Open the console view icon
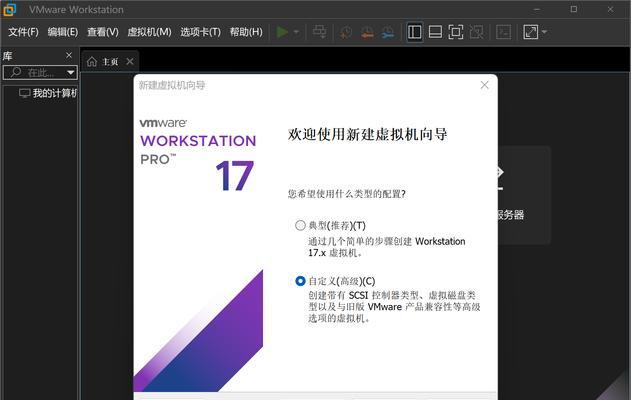Screen dimensions: 631x400 tap(503, 32)
